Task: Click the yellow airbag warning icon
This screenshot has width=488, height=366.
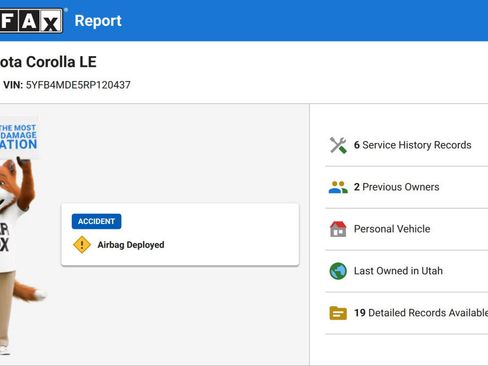Action: 82,245
